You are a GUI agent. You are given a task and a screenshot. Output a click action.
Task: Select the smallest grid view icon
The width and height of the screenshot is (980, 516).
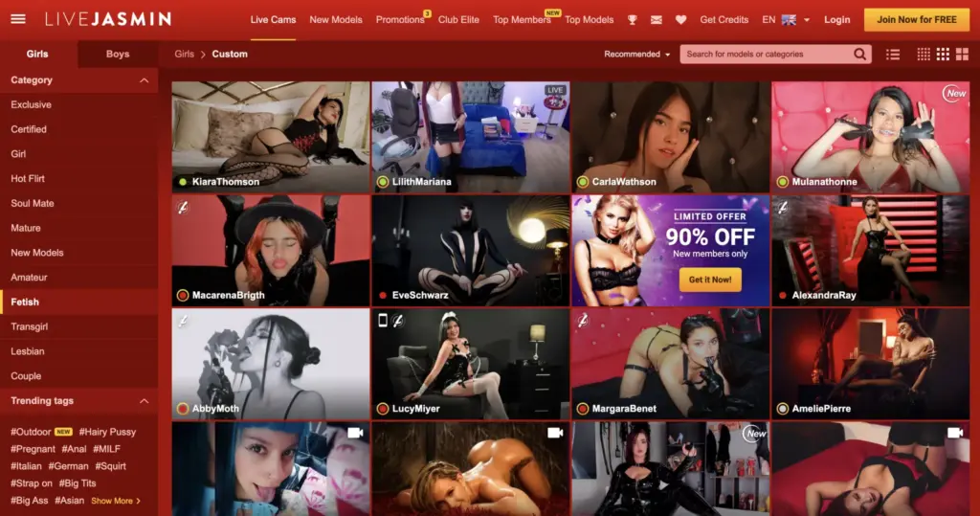point(924,55)
